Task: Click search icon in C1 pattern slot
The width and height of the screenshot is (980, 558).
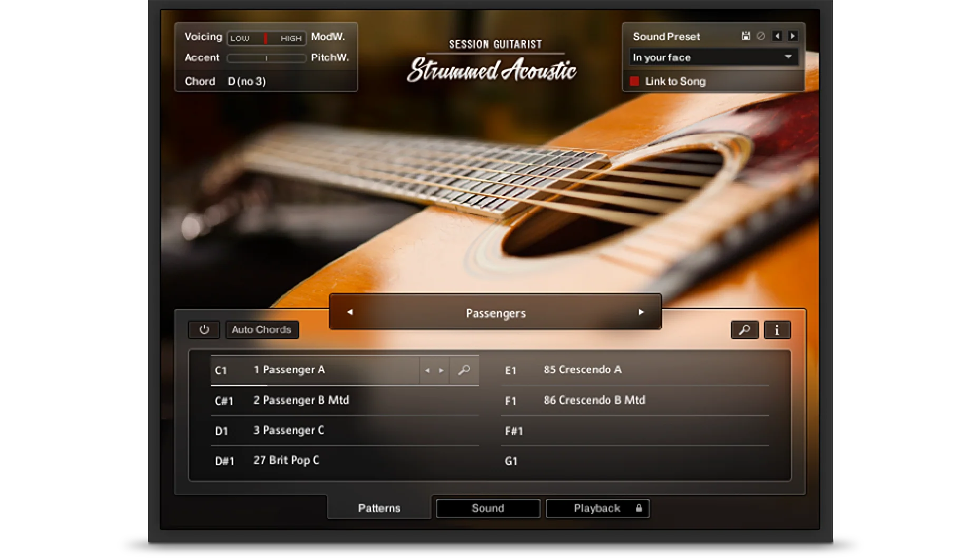Action: [x=464, y=370]
